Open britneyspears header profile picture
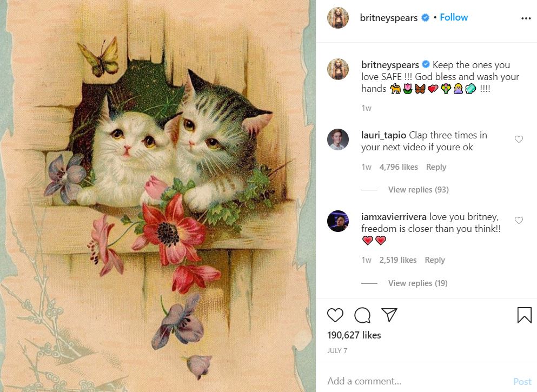The image size is (537, 392). 338,18
